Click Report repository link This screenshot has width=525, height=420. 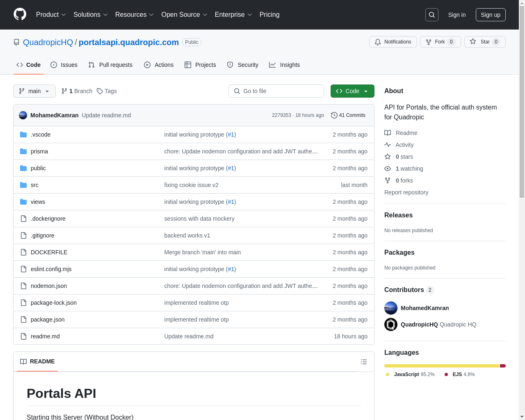point(406,192)
